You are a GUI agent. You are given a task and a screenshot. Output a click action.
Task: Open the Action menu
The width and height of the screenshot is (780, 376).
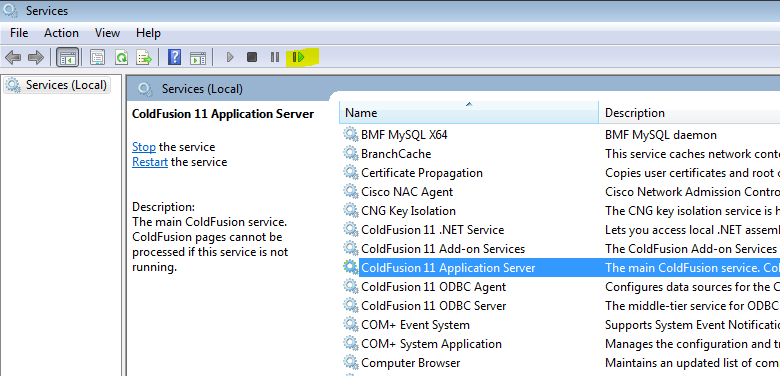click(61, 33)
